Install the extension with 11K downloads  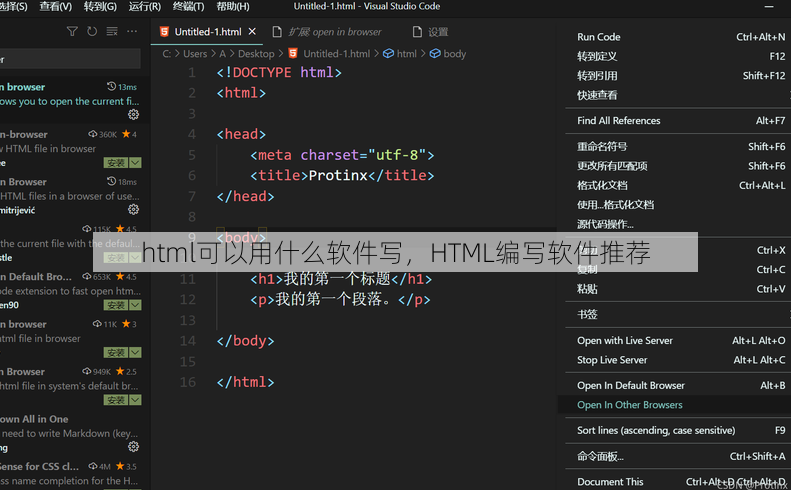tap(116, 352)
